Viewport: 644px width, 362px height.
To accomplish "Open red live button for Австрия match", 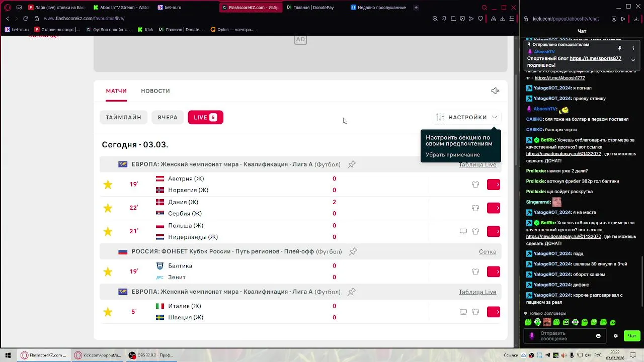I will pyautogui.click(x=494, y=185).
